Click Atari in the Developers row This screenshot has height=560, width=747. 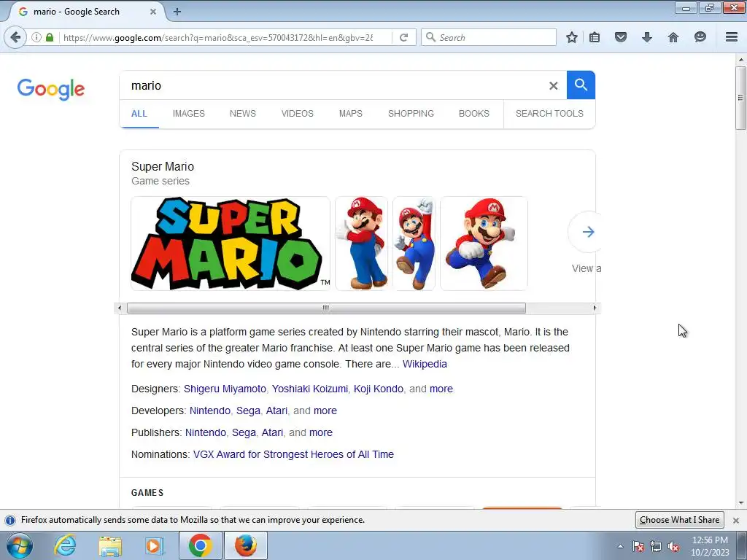click(x=276, y=411)
